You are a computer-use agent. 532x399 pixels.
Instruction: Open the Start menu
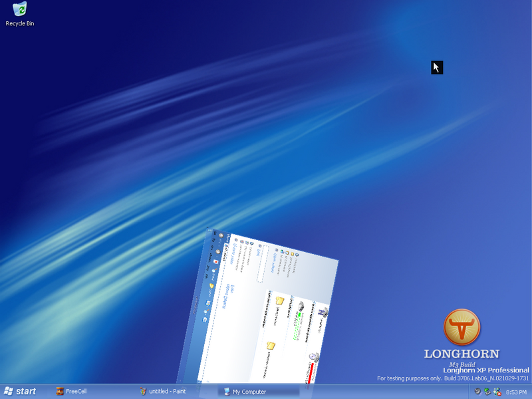coord(21,392)
